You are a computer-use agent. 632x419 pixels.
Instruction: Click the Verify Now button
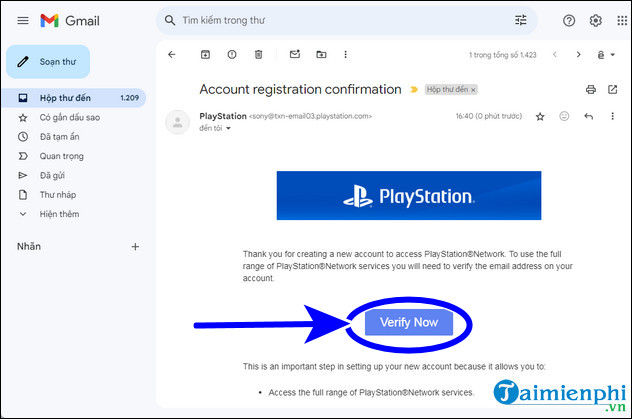point(409,322)
